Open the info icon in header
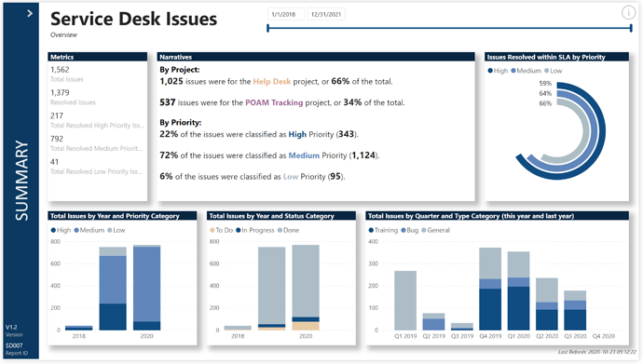The width and height of the screenshot is (643, 364). [x=628, y=13]
